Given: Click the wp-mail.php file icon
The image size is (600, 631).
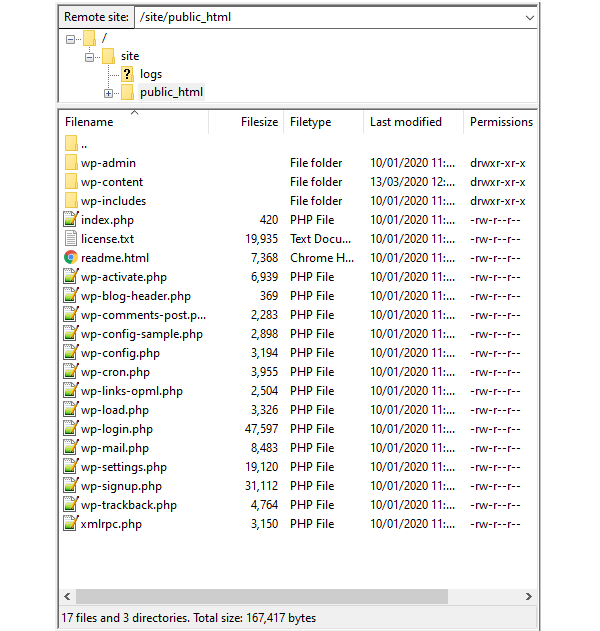Looking at the screenshot, I should pos(70,447).
